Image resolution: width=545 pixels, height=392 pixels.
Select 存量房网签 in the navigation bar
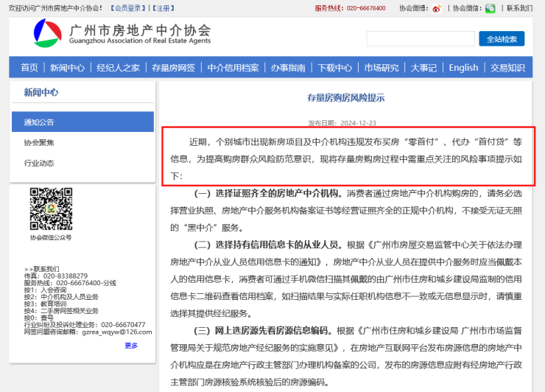pos(174,68)
